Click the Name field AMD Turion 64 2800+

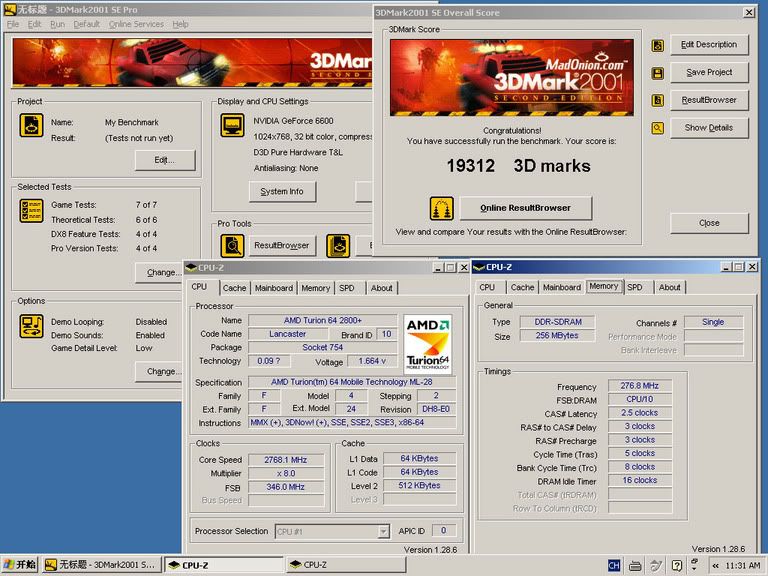pyautogui.click(x=323, y=320)
